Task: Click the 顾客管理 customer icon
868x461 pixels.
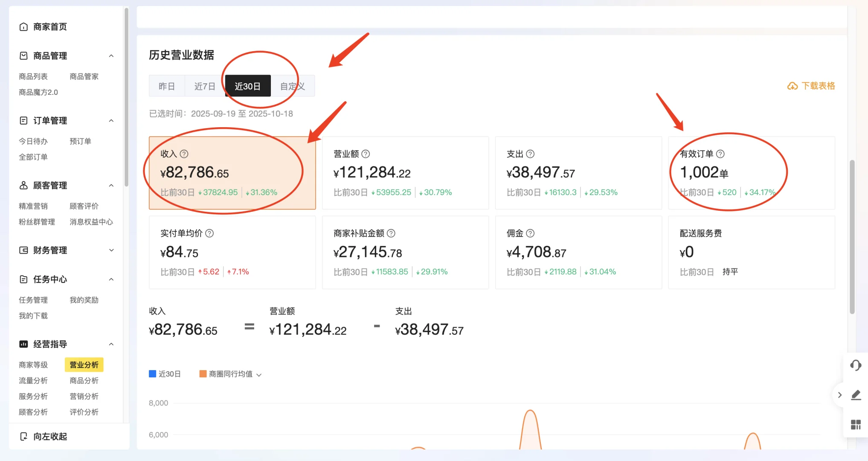Action: pyautogui.click(x=23, y=185)
